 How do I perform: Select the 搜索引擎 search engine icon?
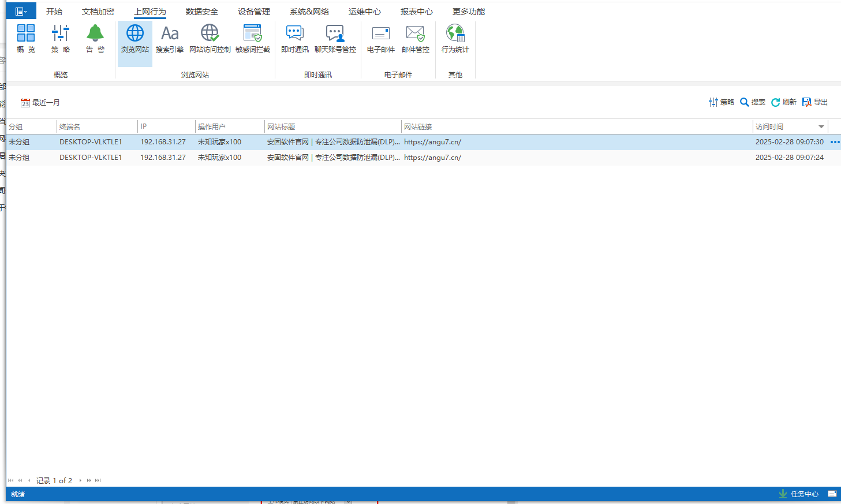(x=170, y=39)
